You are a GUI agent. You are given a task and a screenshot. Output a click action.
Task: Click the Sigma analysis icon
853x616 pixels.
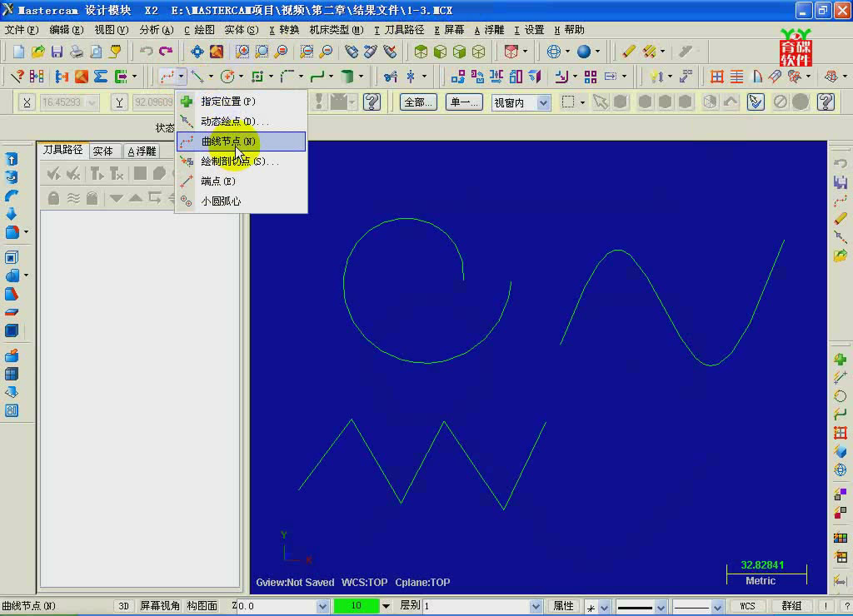click(101, 77)
